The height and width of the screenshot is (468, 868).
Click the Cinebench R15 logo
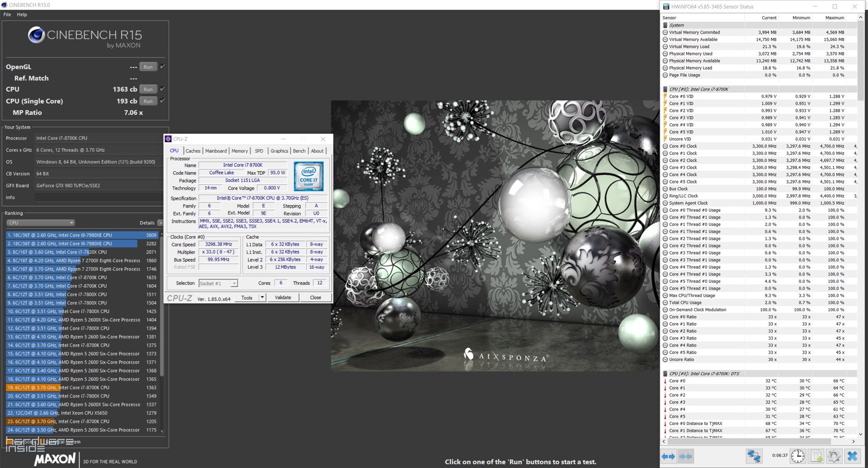[85, 37]
